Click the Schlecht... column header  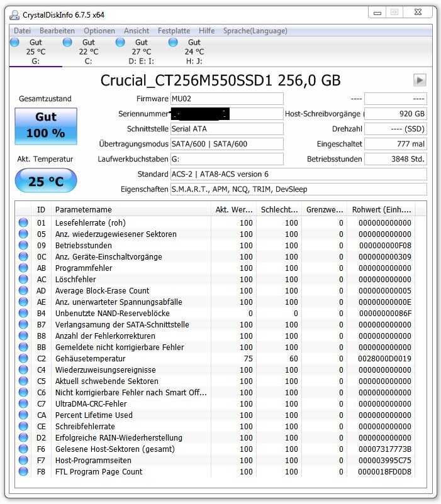pyautogui.click(x=279, y=209)
